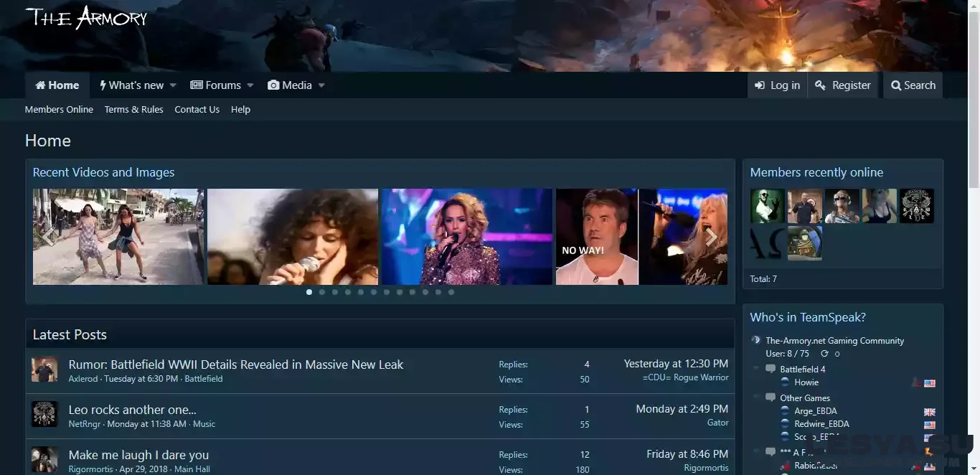Click first avatar in Members recently online

pyautogui.click(x=768, y=206)
